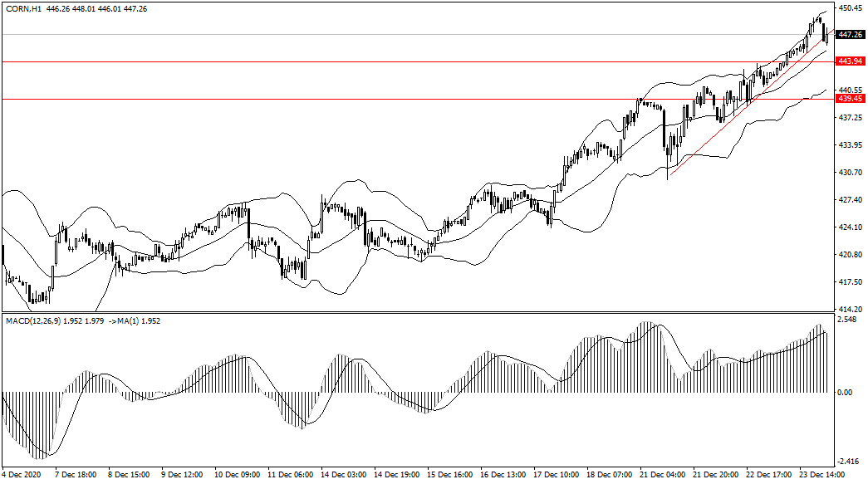
Task: Click the 14 Dec 03:00 time label
Action: click(342, 476)
